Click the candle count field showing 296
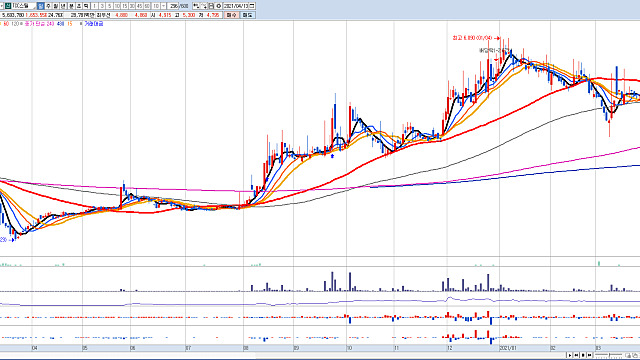640x360 pixels. 173,6
